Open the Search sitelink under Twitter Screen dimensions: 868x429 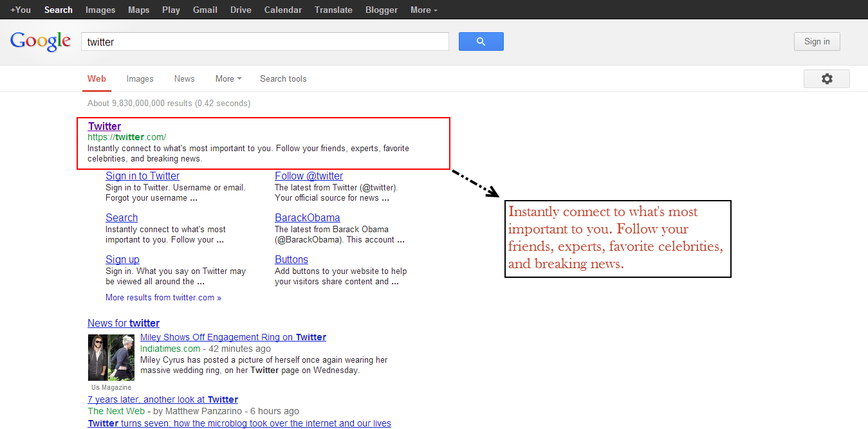click(122, 217)
